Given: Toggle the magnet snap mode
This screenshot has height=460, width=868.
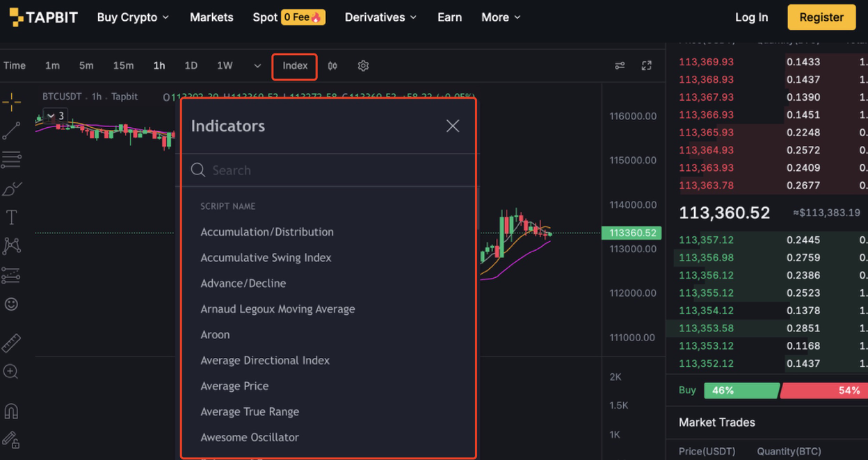Looking at the screenshot, I should point(11,411).
